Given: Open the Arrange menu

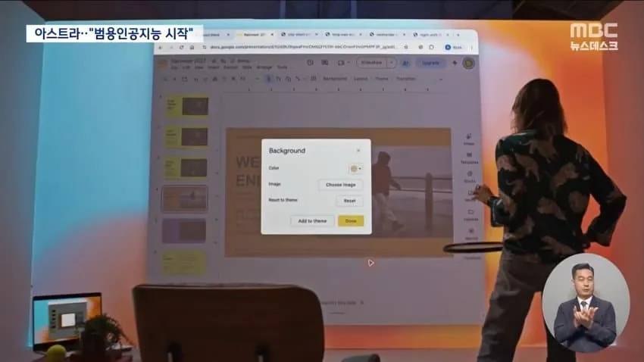Looking at the screenshot, I should pyautogui.click(x=264, y=67).
